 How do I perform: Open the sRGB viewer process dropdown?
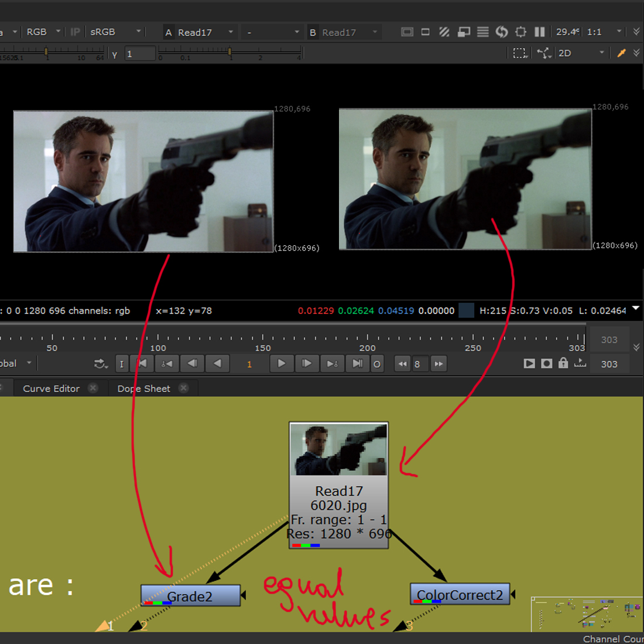[115, 32]
